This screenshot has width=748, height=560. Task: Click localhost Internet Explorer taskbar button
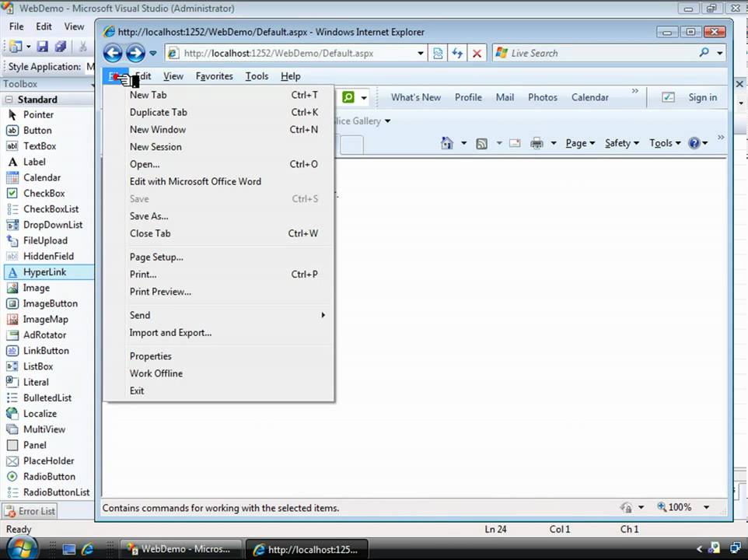click(306, 550)
